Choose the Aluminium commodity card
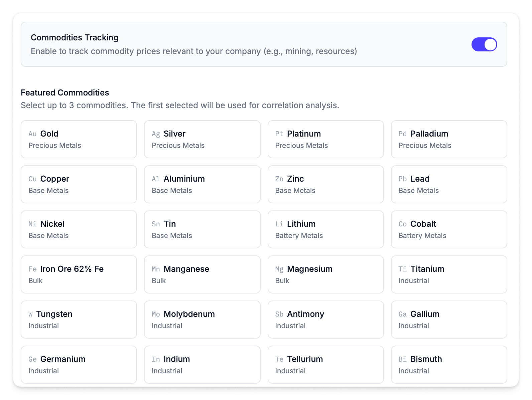 point(202,184)
